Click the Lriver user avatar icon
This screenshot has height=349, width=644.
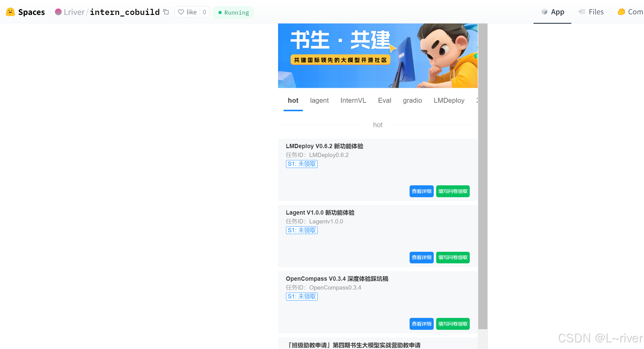[x=58, y=12]
